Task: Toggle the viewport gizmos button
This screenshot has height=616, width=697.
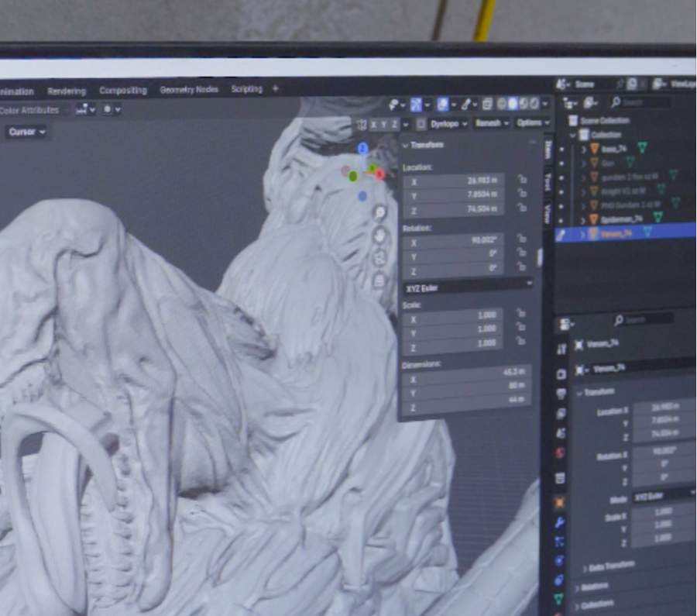Action: [x=417, y=104]
